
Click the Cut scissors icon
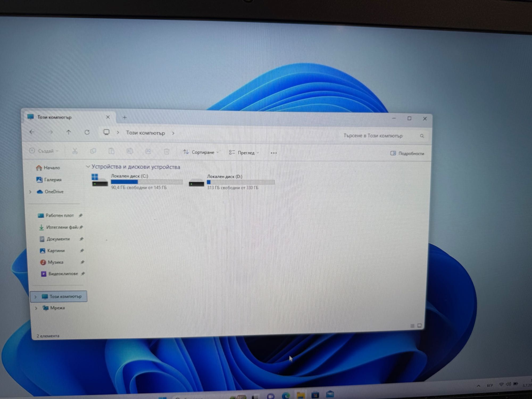point(75,151)
